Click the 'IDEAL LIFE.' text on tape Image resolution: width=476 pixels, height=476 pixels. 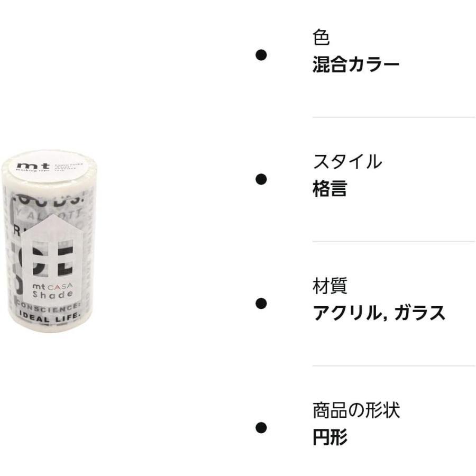[x=50, y=316]
